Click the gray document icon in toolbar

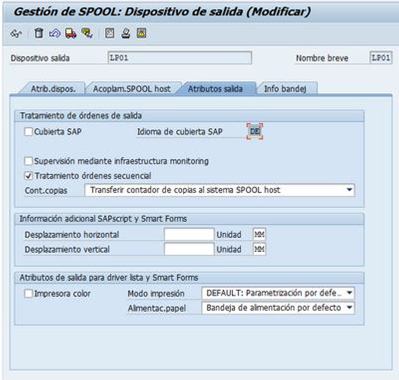pos(110,33)
